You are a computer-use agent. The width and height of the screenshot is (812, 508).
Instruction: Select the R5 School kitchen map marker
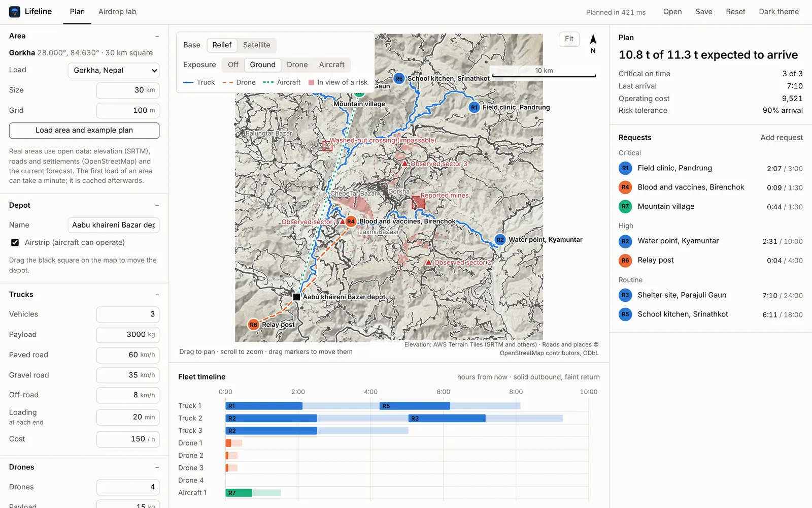399,79
